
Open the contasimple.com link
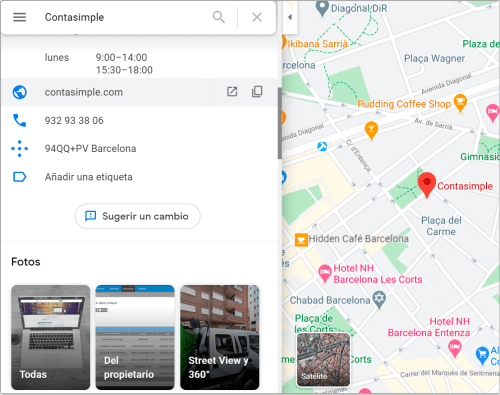(84, 92)
